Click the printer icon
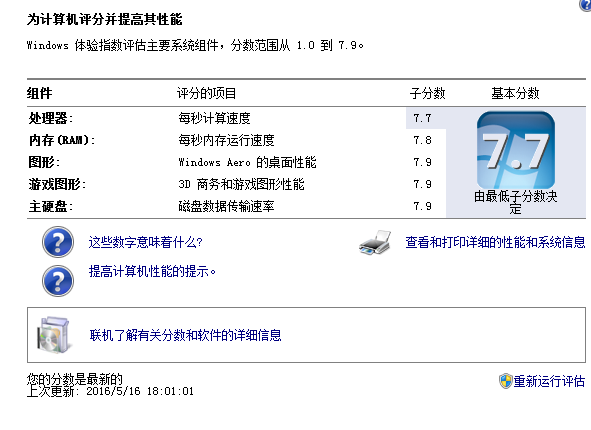Image resolution: width=591 pixels, height=430 pixels. tap(375, 242)
